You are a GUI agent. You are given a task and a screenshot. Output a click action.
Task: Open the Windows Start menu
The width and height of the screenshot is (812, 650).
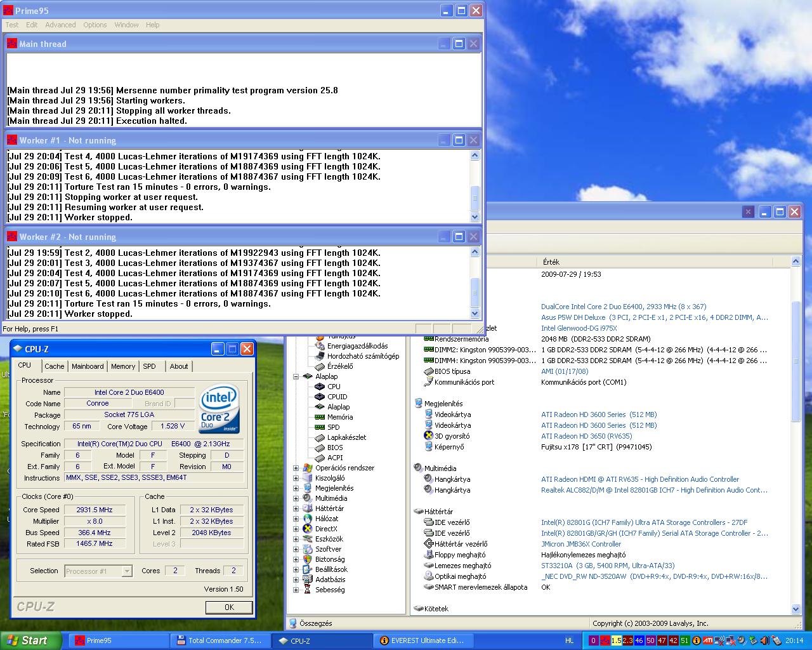pos(30,640)
